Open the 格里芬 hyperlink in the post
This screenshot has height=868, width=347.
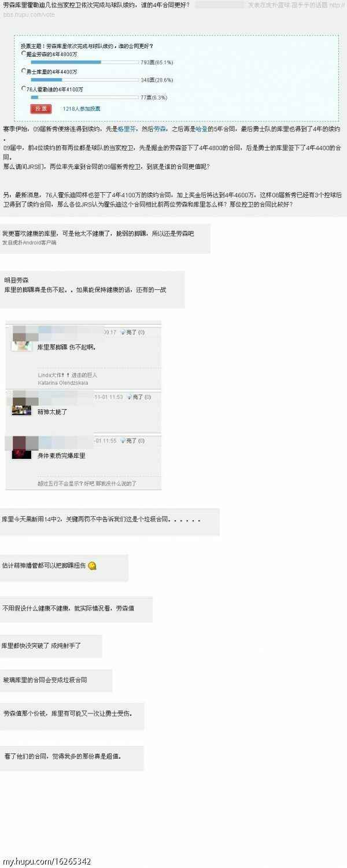pos(126,131)
